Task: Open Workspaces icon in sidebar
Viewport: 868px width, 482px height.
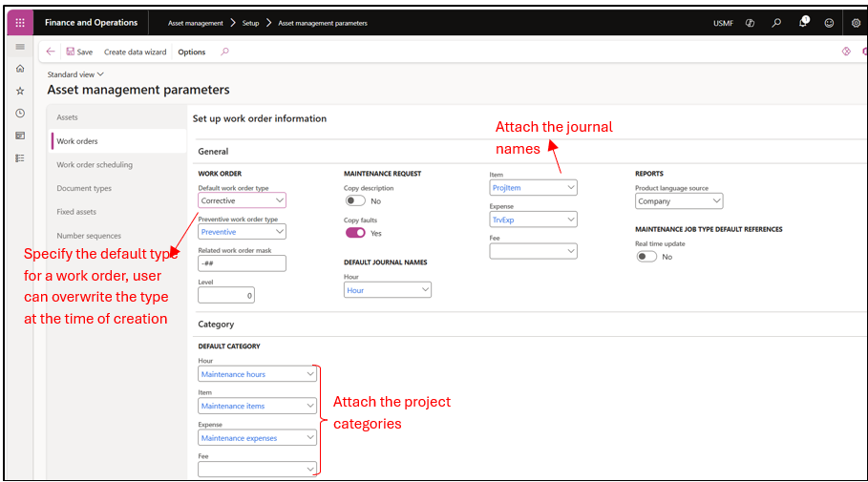Action: pyautogui.click(x=20, y=136)
